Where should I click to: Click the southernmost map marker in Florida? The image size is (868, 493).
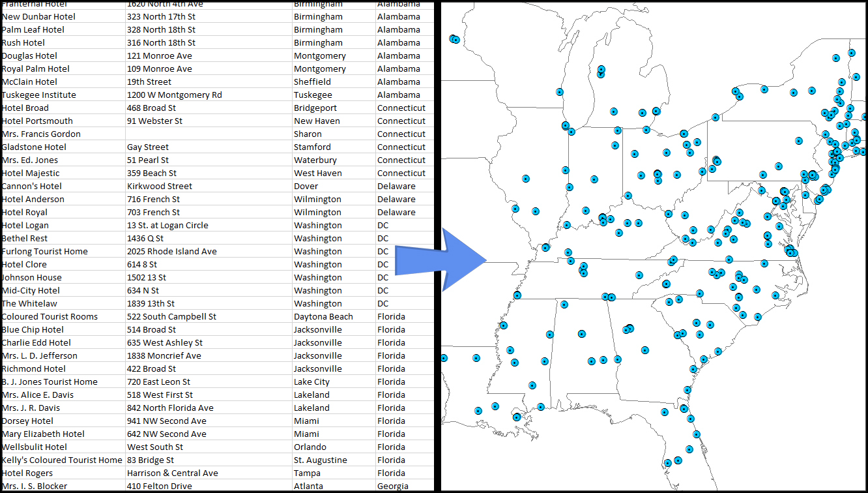[x=668, y=464]
